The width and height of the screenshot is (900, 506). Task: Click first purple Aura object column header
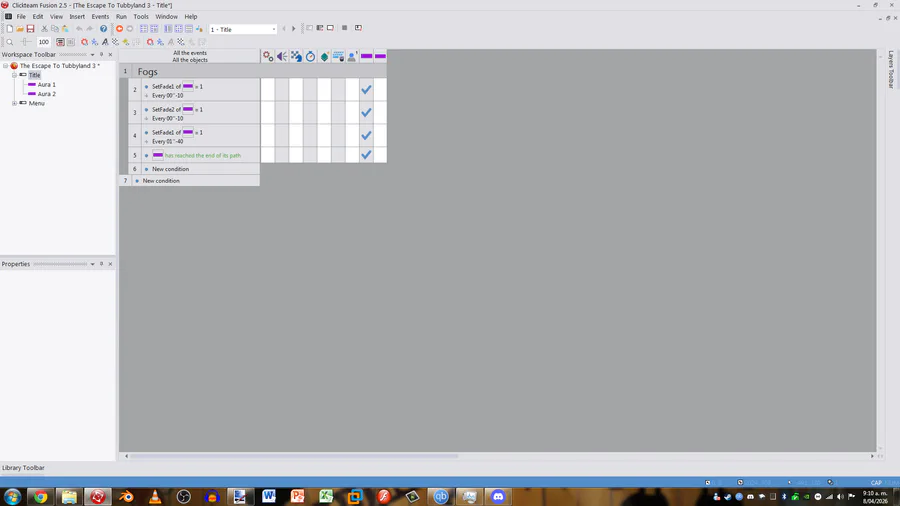tap(366, 56)
